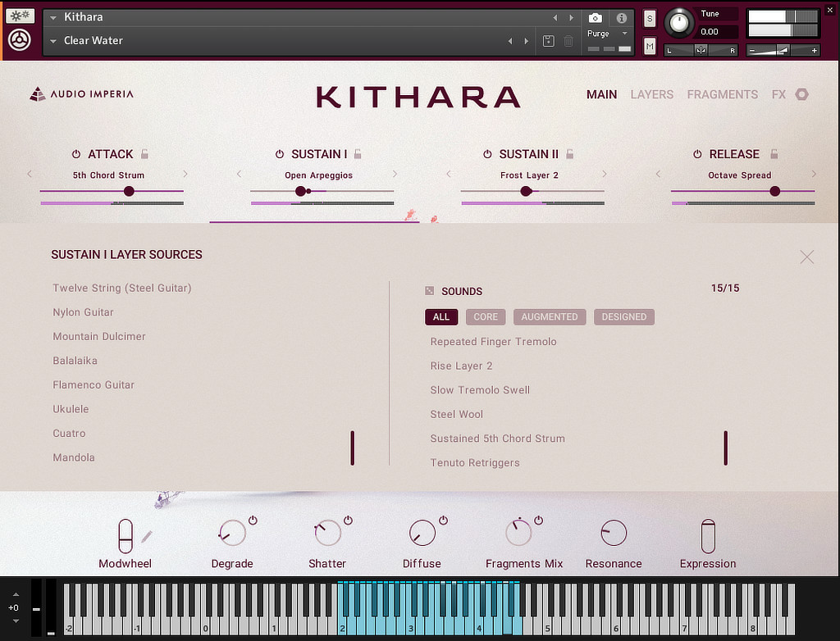Choose Slow Tremolo Swell sound

(x=480, y=390)
